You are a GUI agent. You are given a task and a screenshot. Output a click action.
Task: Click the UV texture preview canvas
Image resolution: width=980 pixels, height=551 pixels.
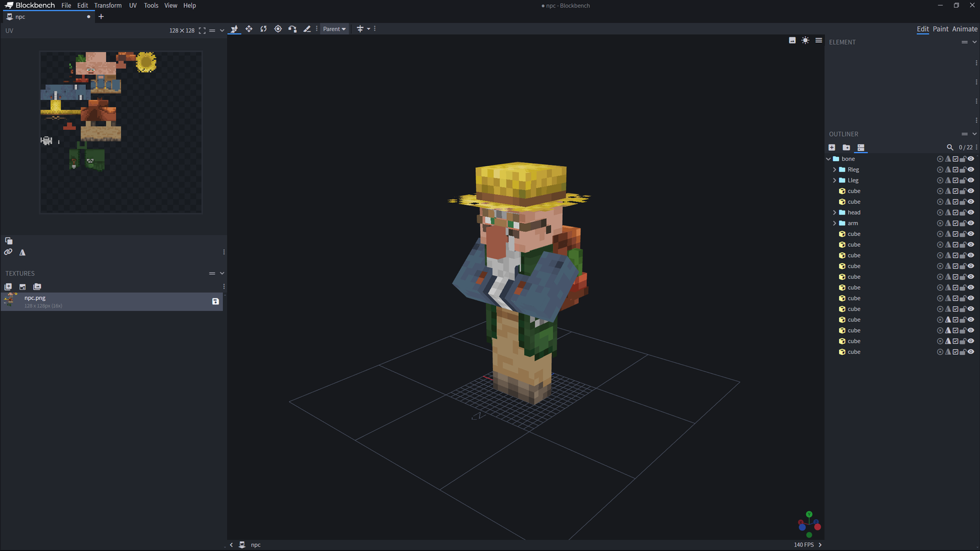[121, 132]
